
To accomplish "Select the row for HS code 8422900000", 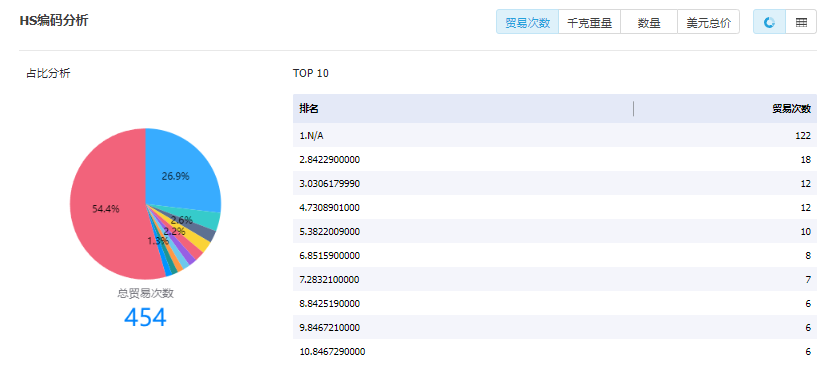I will click(x=555, y=159).
